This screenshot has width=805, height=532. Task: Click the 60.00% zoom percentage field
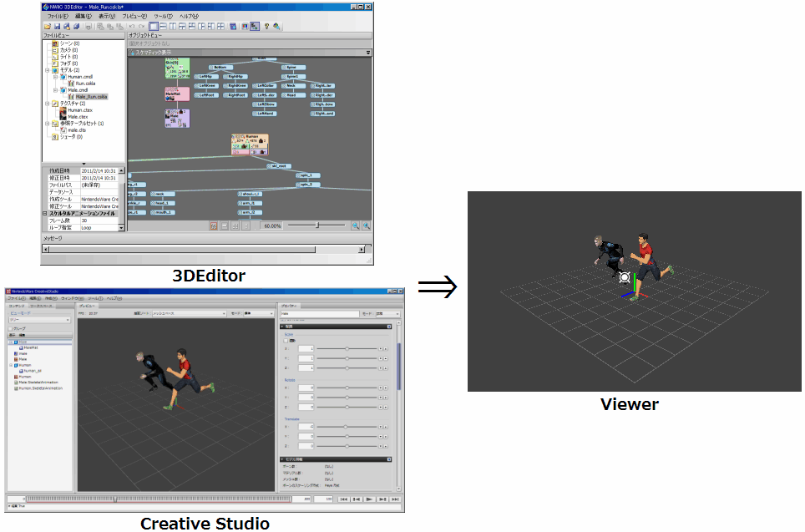(x=272, y=225)
